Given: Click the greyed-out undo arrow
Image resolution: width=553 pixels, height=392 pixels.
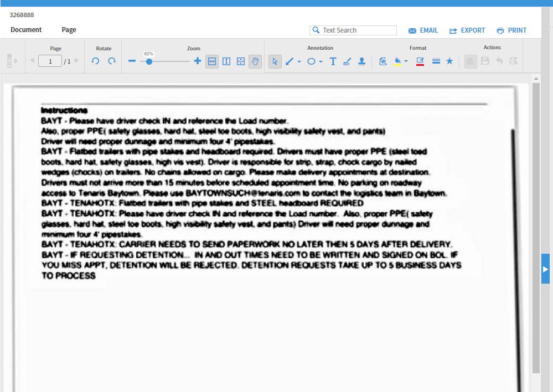Looking at the screenshot, I should pyautogui.click(x=499, y=61).
